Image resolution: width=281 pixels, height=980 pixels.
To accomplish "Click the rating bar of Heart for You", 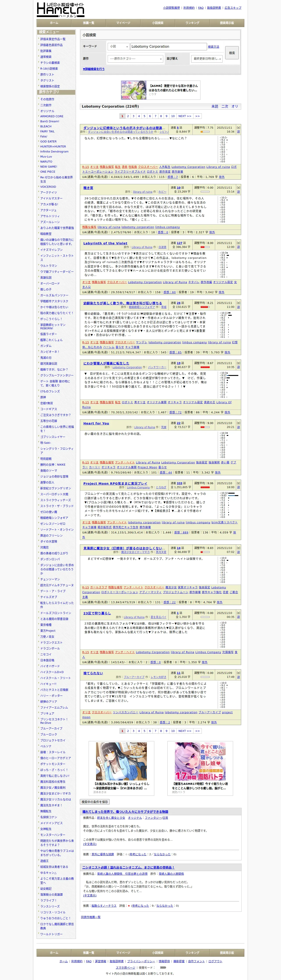I will tap(205, 427).
